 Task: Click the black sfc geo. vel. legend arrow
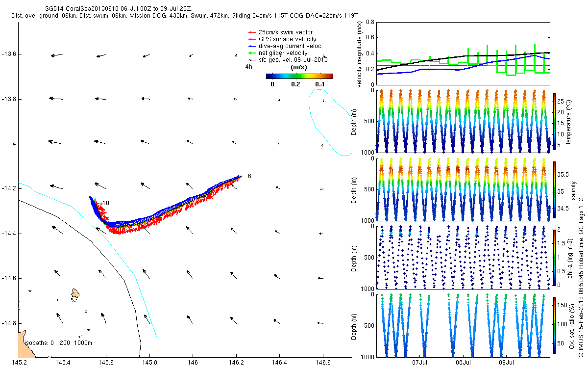point(253,60)
